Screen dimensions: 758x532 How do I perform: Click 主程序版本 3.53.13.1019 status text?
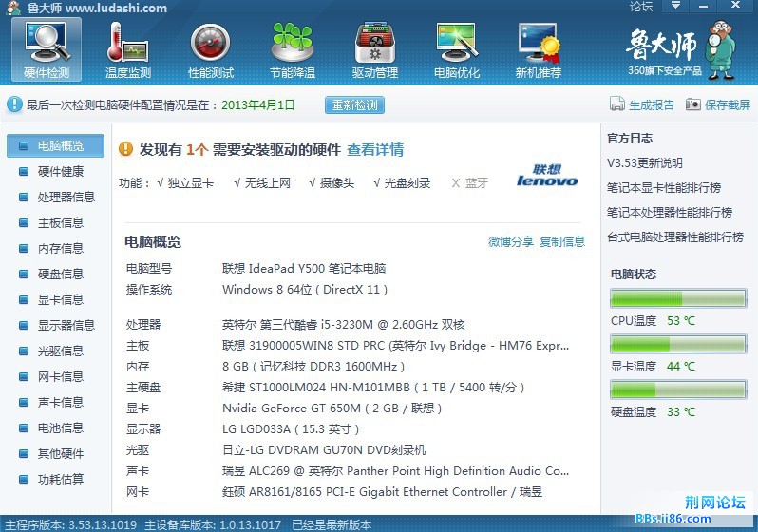[70, 524]
